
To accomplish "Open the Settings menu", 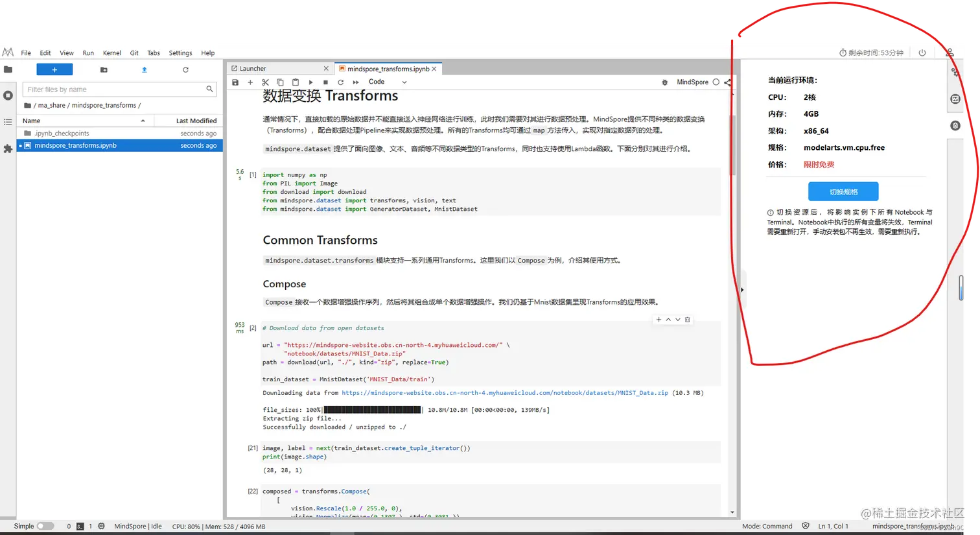I will pyautogui.click(x=180, y=53).
